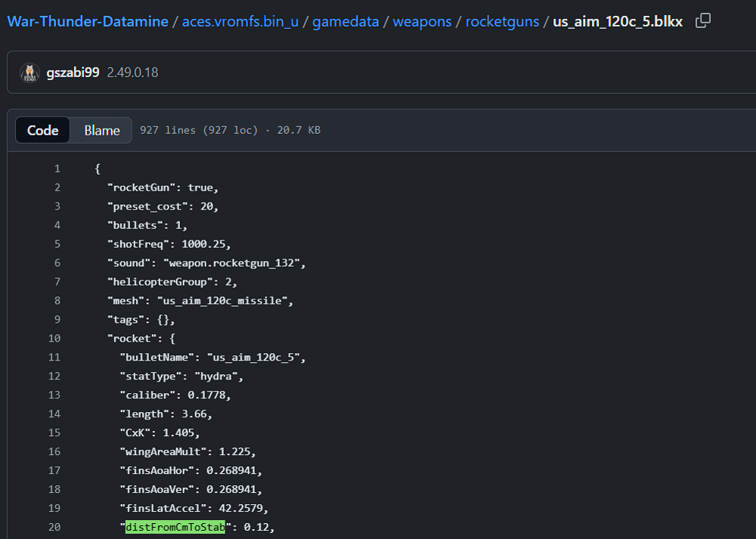The height and width of the screenshot is (539, 756).
Task: Open the 2.49.0.18 commit message
Action: click(x=132, y=73)
